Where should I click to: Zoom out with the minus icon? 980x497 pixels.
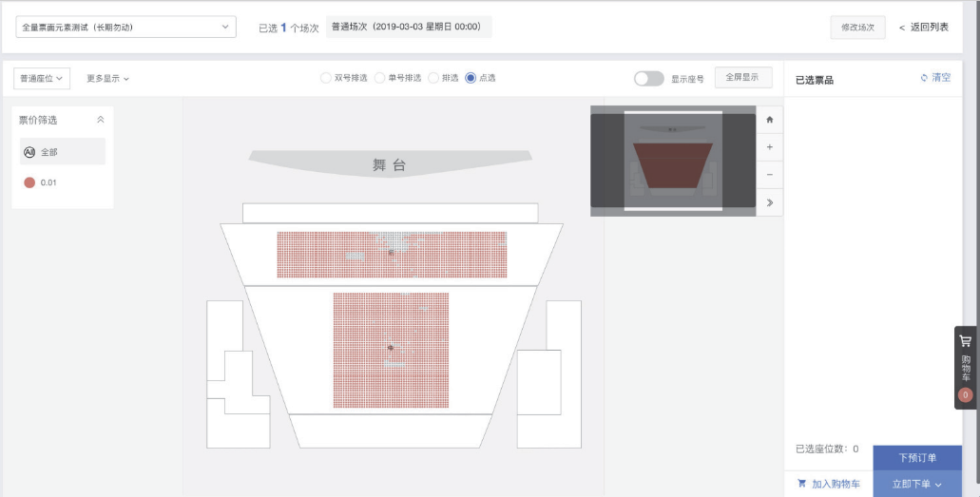point(769,175)
